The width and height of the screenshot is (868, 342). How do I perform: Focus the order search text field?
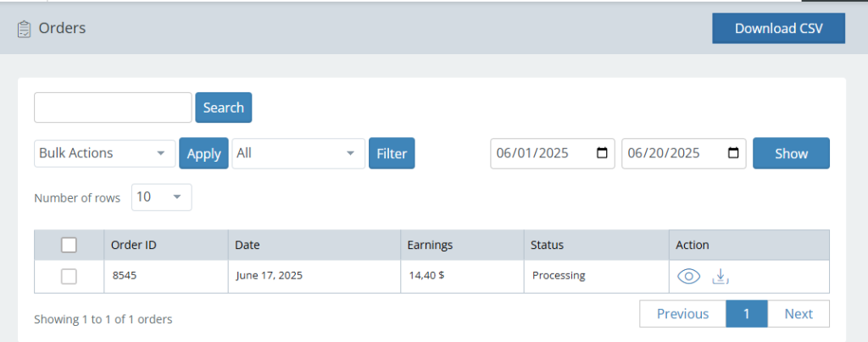click(113, 108)
